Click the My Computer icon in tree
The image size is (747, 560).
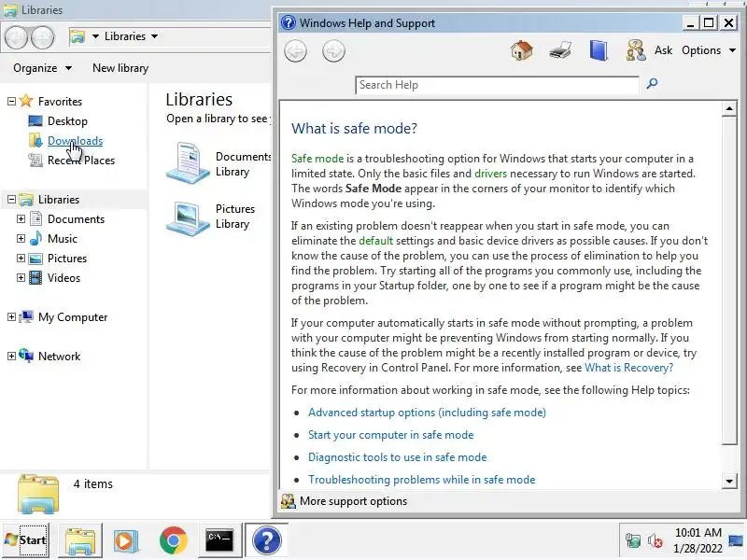[x=26, y=316]
